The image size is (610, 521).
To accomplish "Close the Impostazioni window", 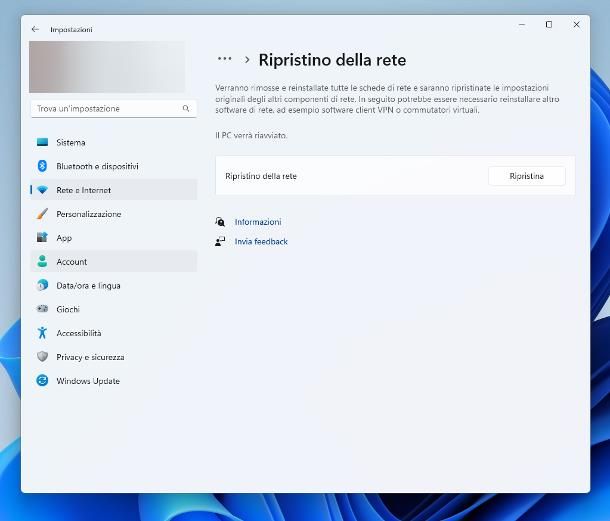I will 576,25.
